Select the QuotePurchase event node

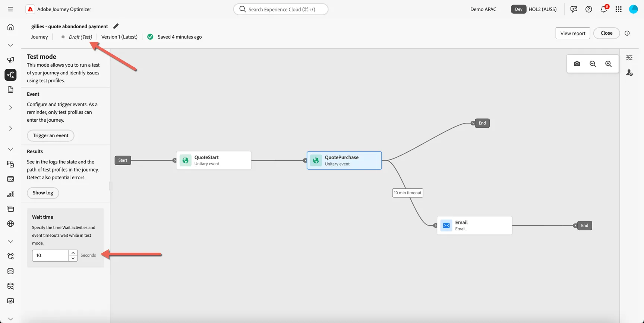click(x=344, y=160)
